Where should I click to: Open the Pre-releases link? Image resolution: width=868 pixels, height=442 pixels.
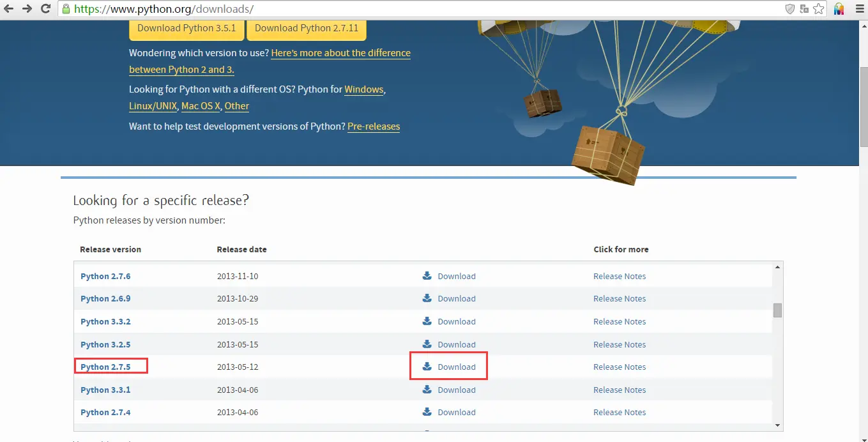[374, 126]
